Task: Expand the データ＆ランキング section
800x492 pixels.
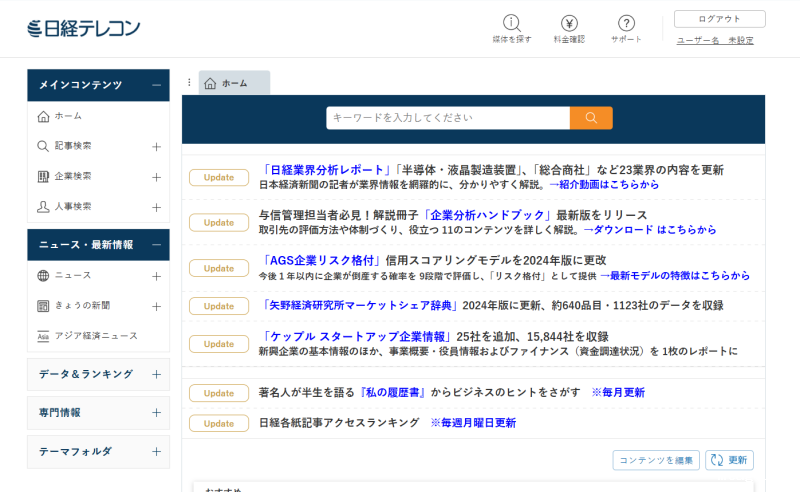Action: tap(156, 374)
